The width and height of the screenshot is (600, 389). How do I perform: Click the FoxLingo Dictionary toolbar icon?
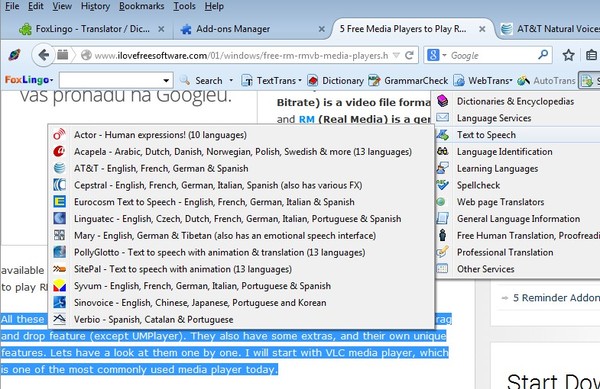[313, 81]
